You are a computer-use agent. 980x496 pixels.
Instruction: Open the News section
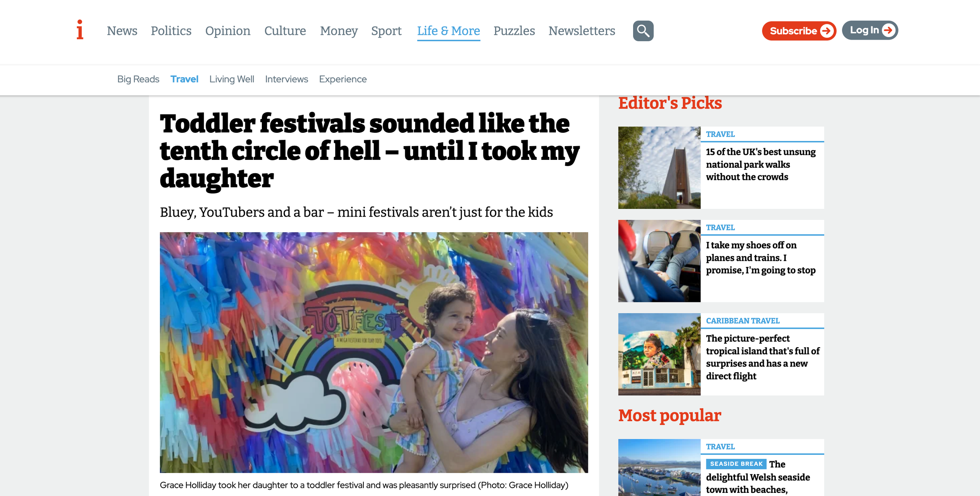(122, 31)
